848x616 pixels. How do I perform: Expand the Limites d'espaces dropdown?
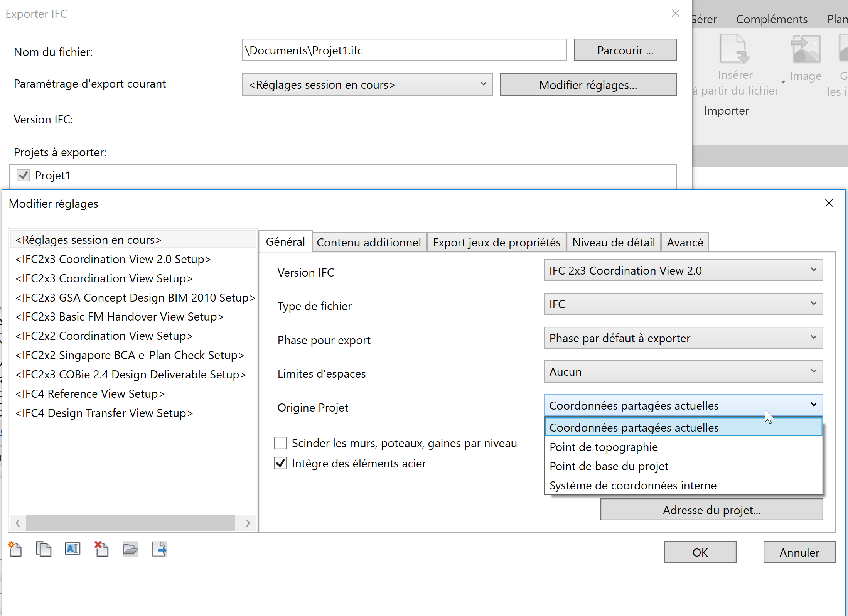pos(683,371)
